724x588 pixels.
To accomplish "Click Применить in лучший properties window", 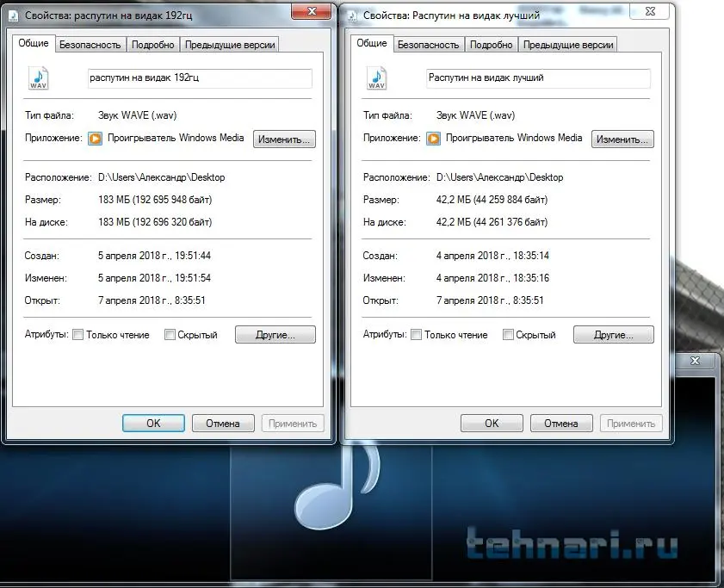I will click(x=631, y=423).
